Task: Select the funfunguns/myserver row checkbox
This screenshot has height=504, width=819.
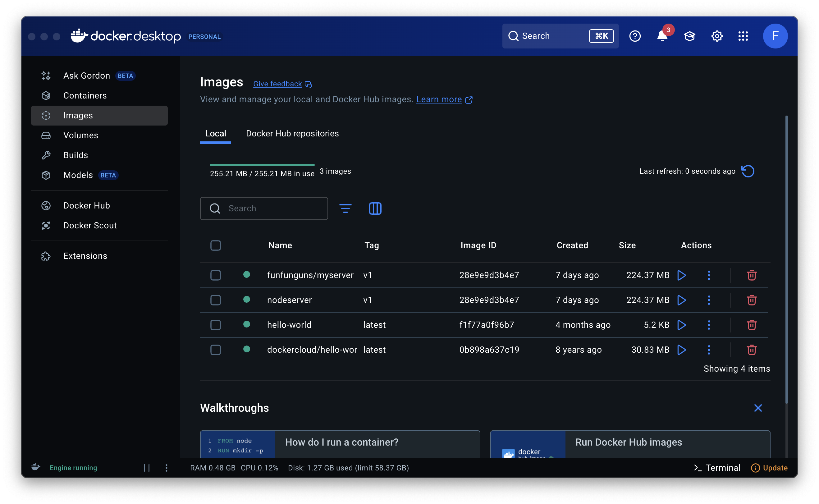Action: [x=216, y=275]
